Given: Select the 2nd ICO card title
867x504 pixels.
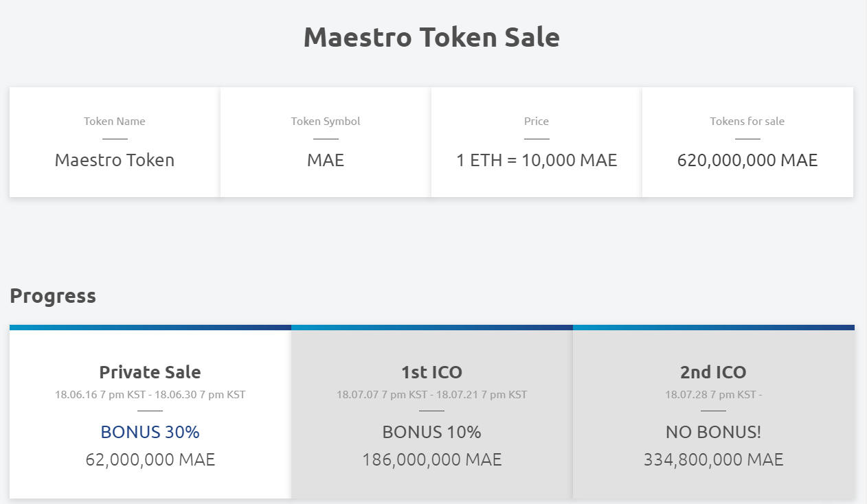Looking at the screenshot, I should pos(713,372).
